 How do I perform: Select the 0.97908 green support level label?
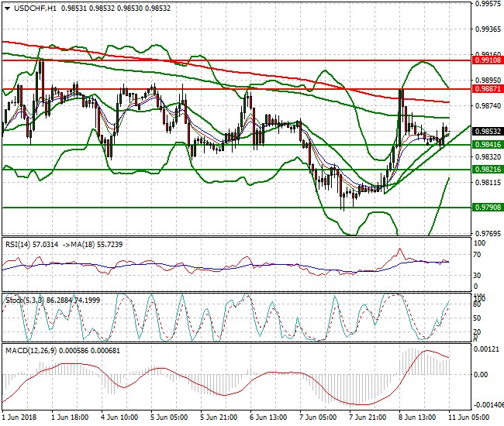[x=488, y=208]
